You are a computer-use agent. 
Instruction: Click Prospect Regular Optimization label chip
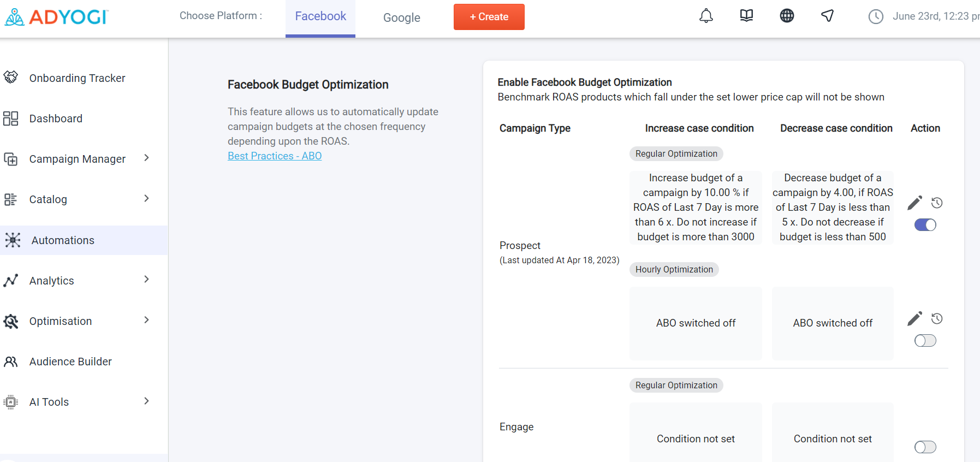[676, 153]
